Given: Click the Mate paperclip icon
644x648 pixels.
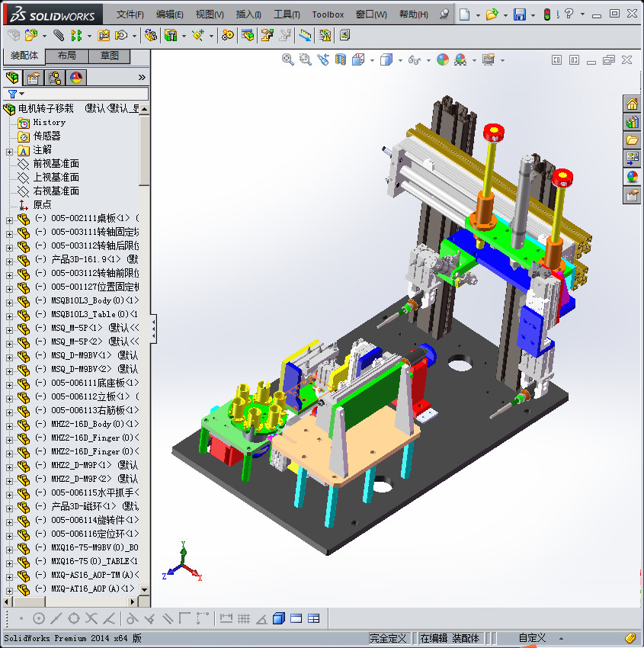Looking at the screenshot, I should 59,35.
